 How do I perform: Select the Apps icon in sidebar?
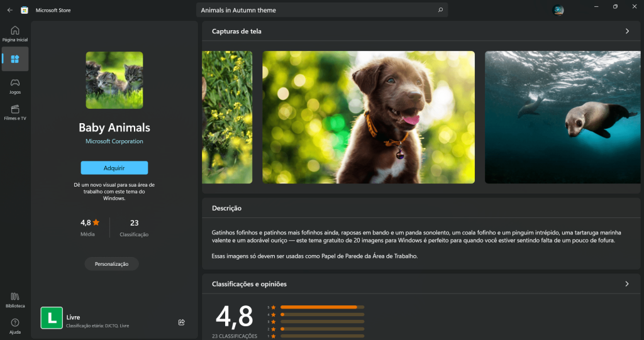coord(15,59)
